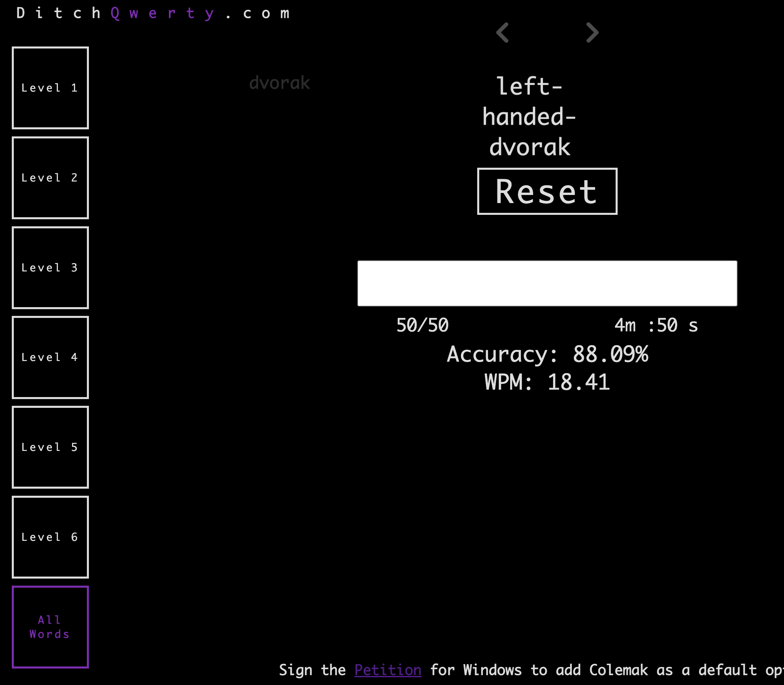Image resolution: width=784 pixels, height=685 pixels.
Task: Open Level 1 practice
Action: click(x=51, y=88)
